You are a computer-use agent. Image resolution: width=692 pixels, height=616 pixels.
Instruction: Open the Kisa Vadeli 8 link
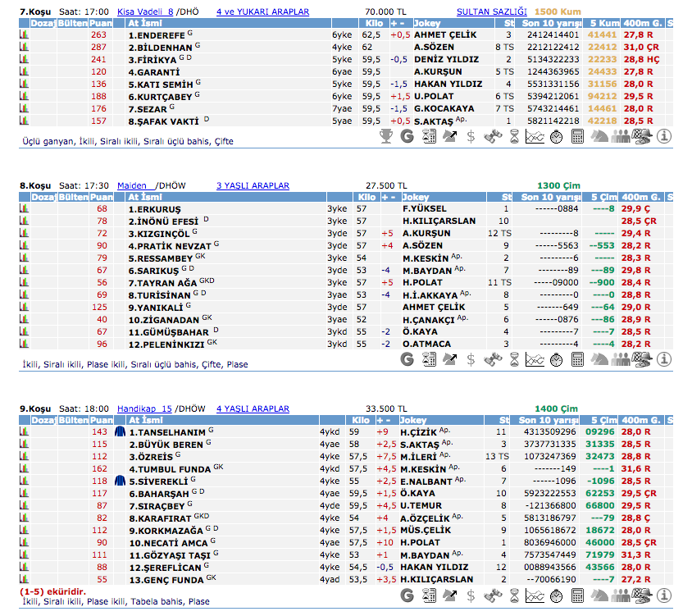click(x=145, y=12)
